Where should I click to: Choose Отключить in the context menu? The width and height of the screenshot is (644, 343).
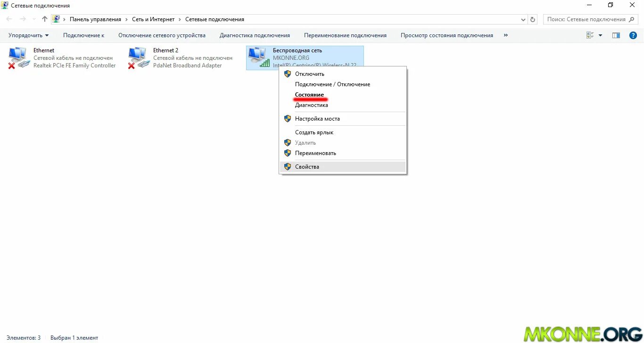(343, 74)
